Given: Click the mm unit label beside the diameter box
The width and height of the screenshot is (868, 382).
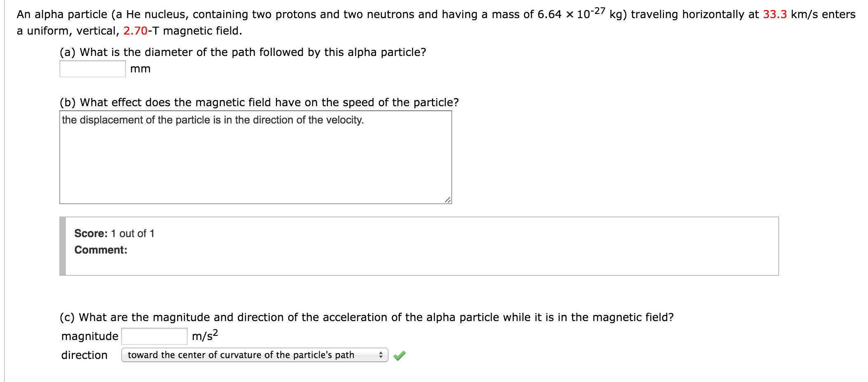Looking at the screenshot, I should [x=140, y=69].
